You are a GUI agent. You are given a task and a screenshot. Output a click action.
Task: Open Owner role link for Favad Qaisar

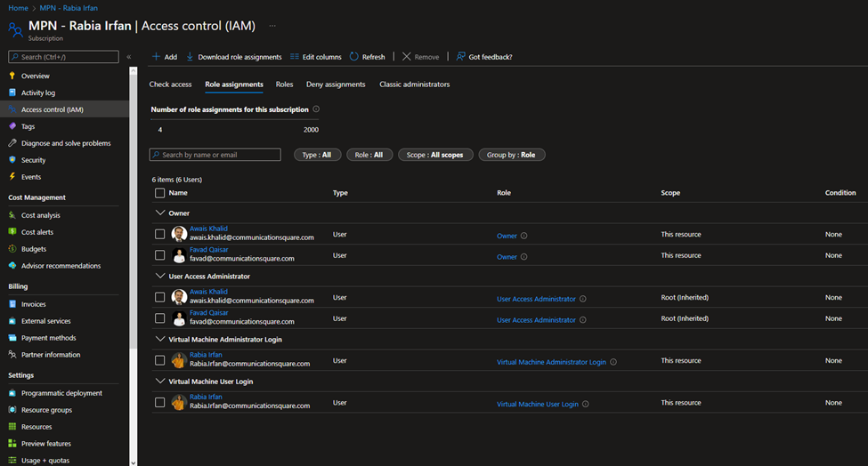pos(507,256)
